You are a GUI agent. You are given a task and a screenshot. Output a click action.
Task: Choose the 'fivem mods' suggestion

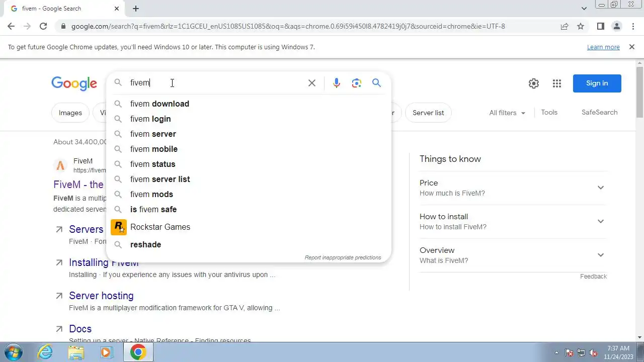tap(249, 194)
